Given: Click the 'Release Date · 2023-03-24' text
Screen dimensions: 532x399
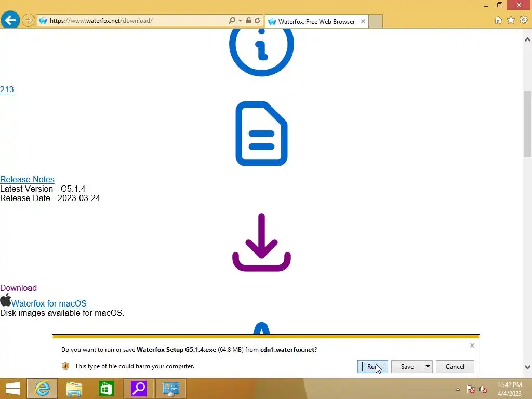Looking at the screenshot, I should pyautogui.click(x=50, y=198).
